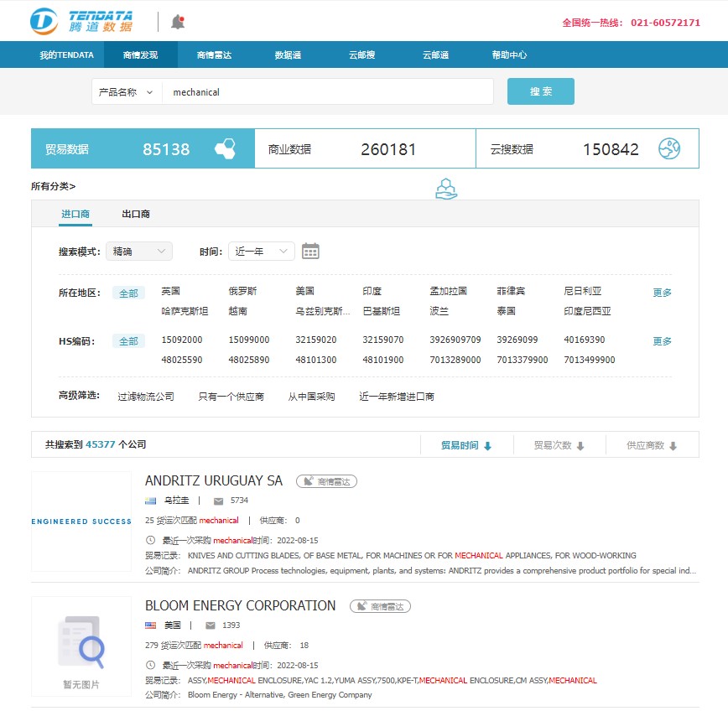Sort by 贸易次数 descending
The height and width of the screenshot is (711, 728).
click(x=559, y=445)
